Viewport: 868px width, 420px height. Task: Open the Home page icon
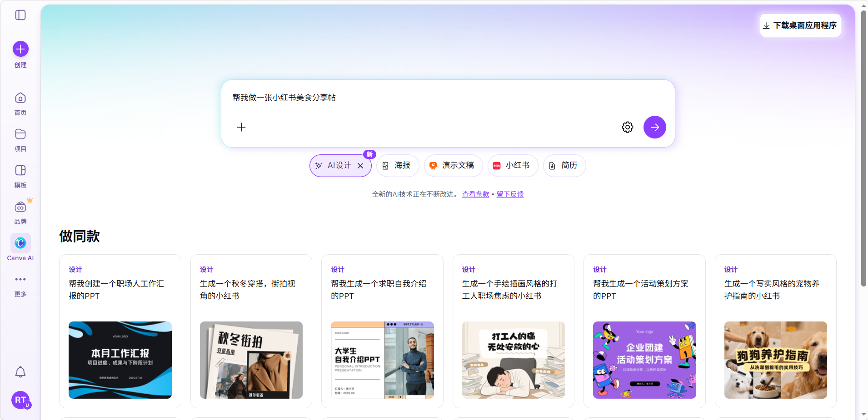pos(20,99)
